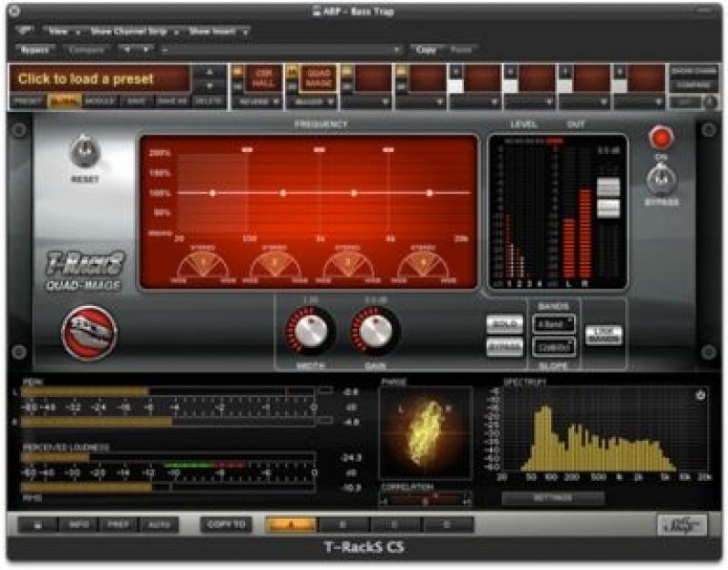728x570 pixels.
Task: Click the LINK BANDS button
Action: tap(603, 335)
